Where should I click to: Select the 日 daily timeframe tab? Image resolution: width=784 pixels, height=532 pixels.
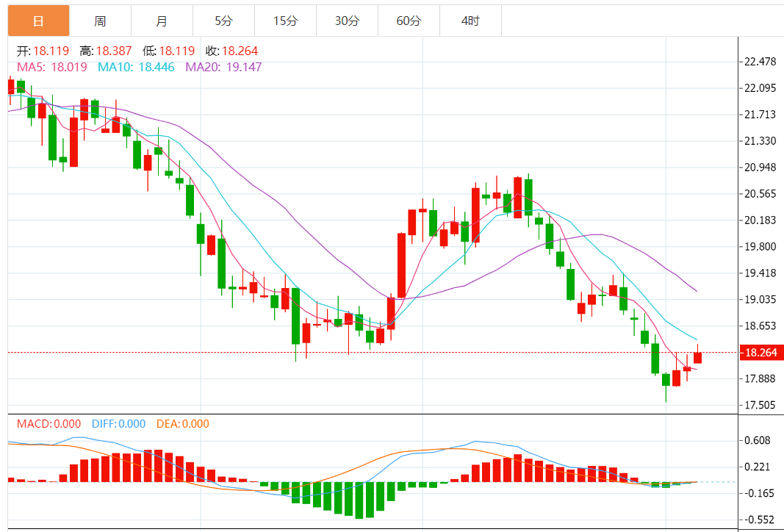click(38, 21)
